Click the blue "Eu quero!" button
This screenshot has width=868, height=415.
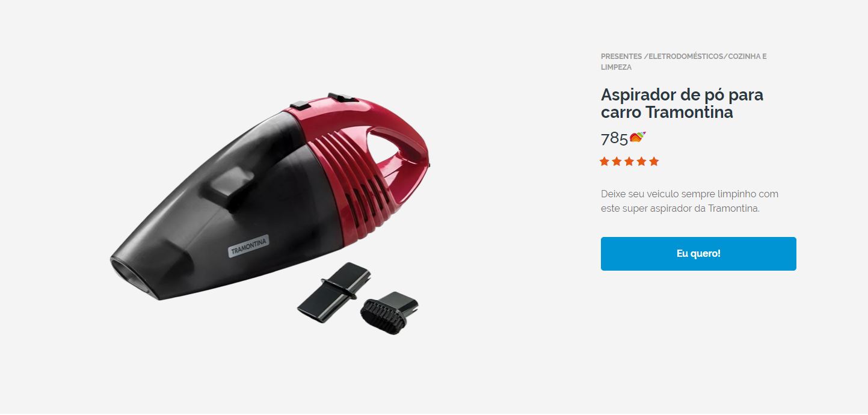(x=698, y=254)
